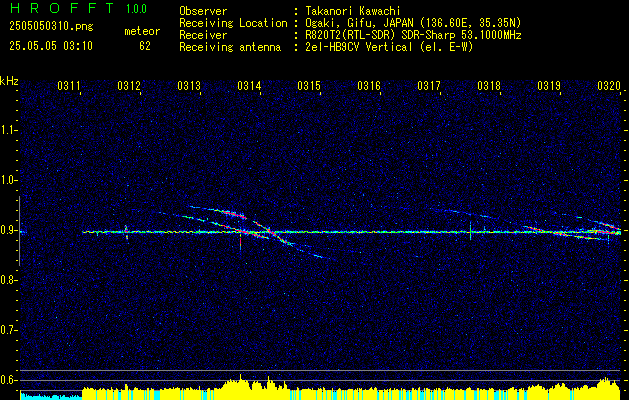This screenshot has height=400, width=629.
Task: Click the 0318 time axis marker
Action: tap(489, 86)
